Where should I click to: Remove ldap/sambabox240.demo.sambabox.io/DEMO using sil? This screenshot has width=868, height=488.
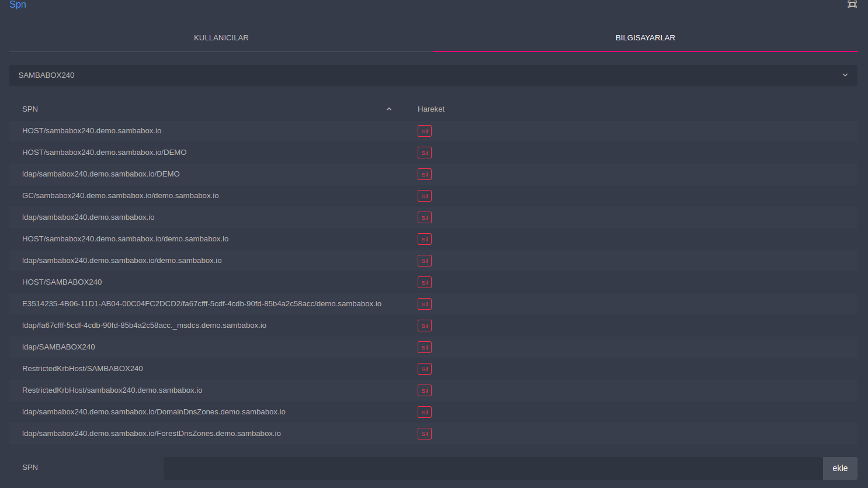(x=425, y=175)
